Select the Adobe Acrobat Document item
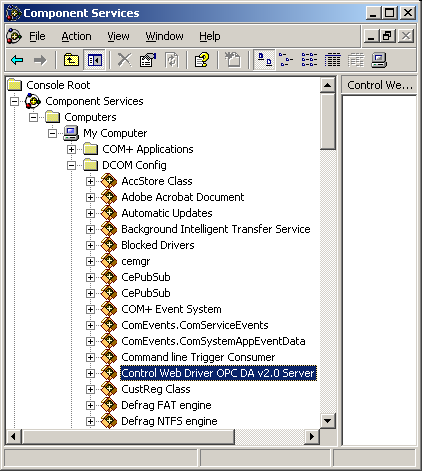Screen dimensions: 422x471 (183, 197)
